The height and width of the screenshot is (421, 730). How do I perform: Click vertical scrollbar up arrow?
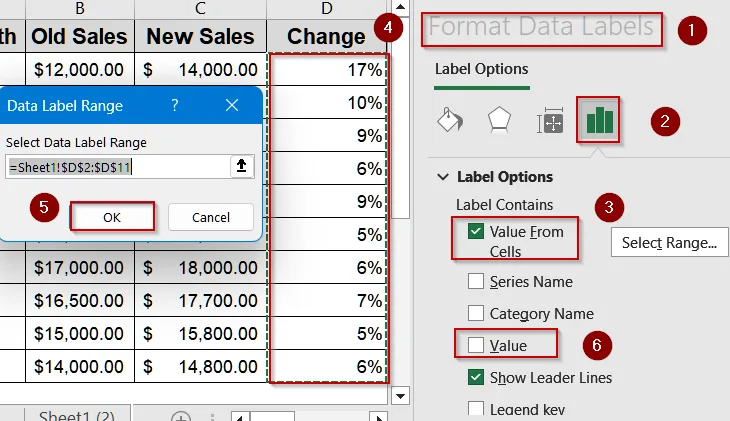[x=400, y=7]
